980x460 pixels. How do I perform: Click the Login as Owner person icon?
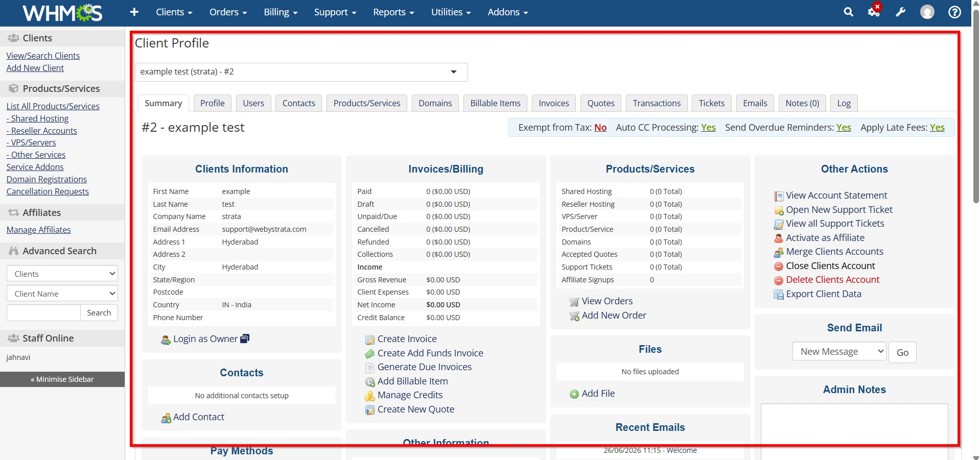[166, 340]
